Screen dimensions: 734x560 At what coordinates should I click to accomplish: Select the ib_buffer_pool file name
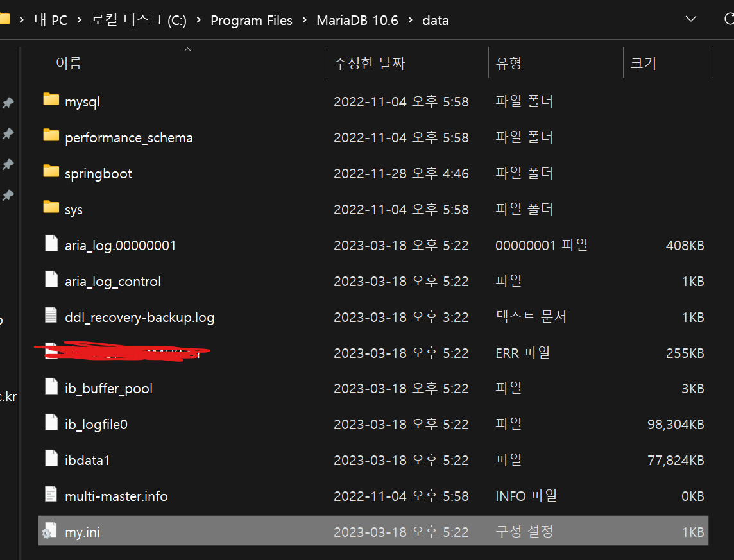click(108, 388)
